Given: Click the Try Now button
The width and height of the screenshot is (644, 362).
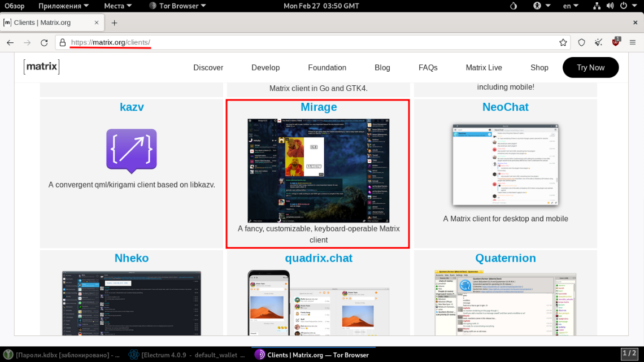Looking at the screenshot, I should [590, 67].
